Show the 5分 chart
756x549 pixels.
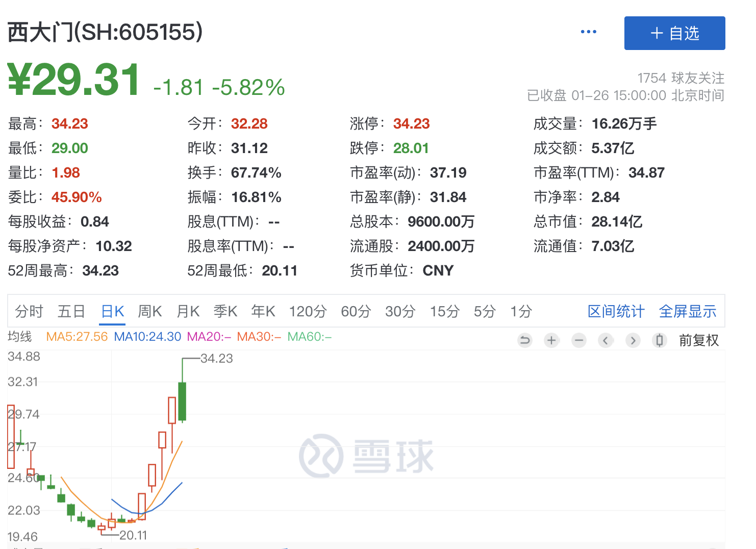485,311
